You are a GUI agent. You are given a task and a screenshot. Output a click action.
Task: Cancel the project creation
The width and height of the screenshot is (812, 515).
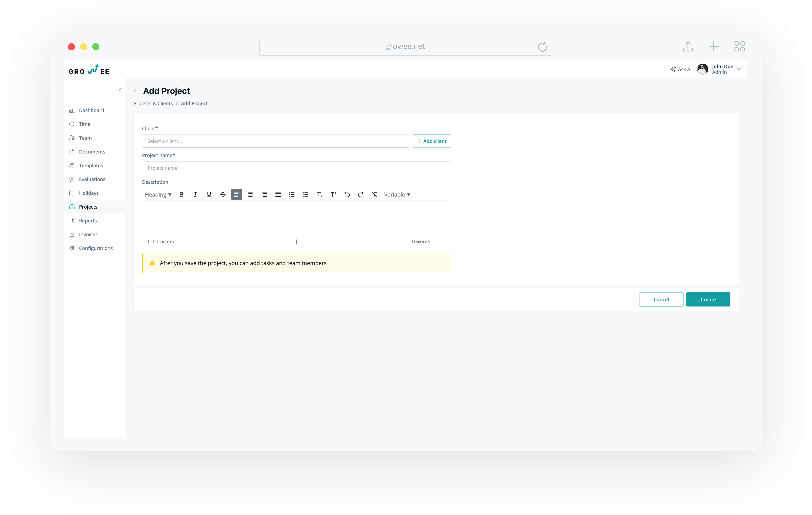point(661,299)
